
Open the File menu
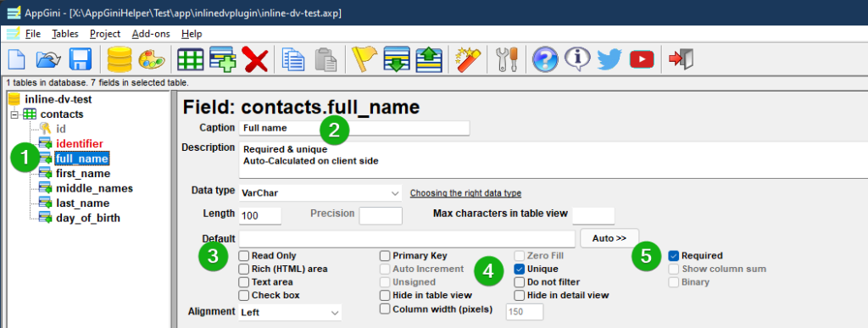[x=33, y=34]
